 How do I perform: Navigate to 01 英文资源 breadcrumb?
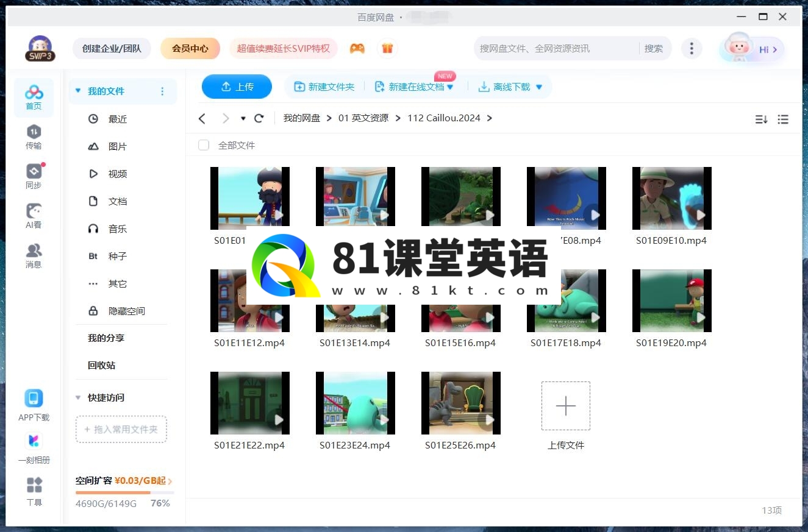pos(363,118)
